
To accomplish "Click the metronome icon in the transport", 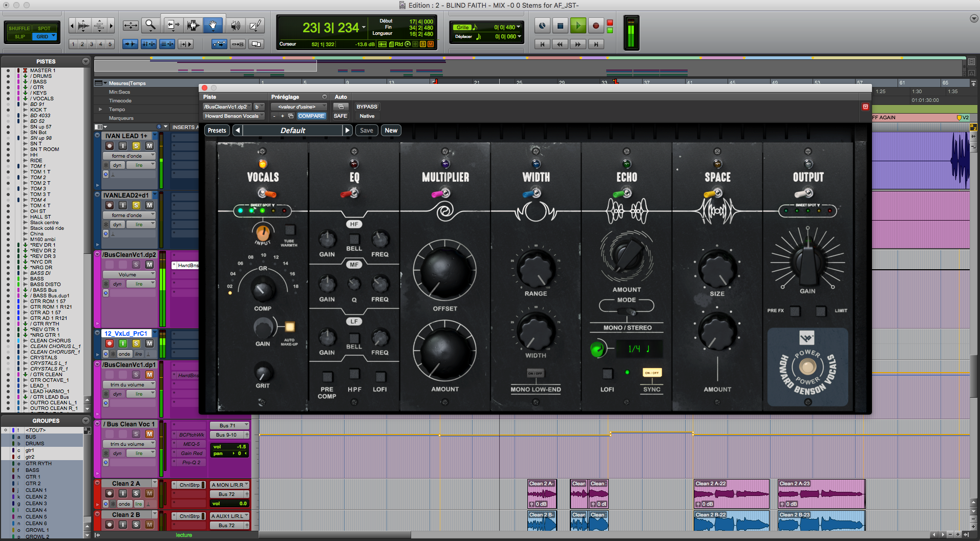I will [542, 26].
